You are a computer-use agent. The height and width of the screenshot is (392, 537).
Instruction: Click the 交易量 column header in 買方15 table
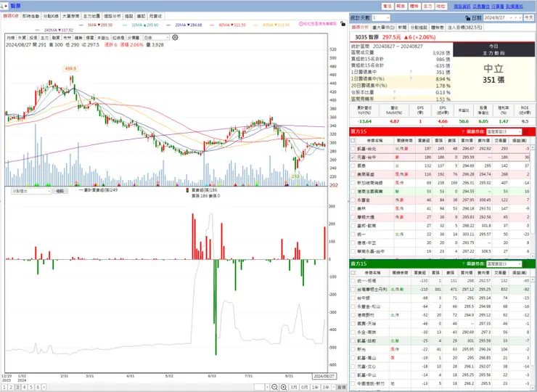tap(501, 141)
